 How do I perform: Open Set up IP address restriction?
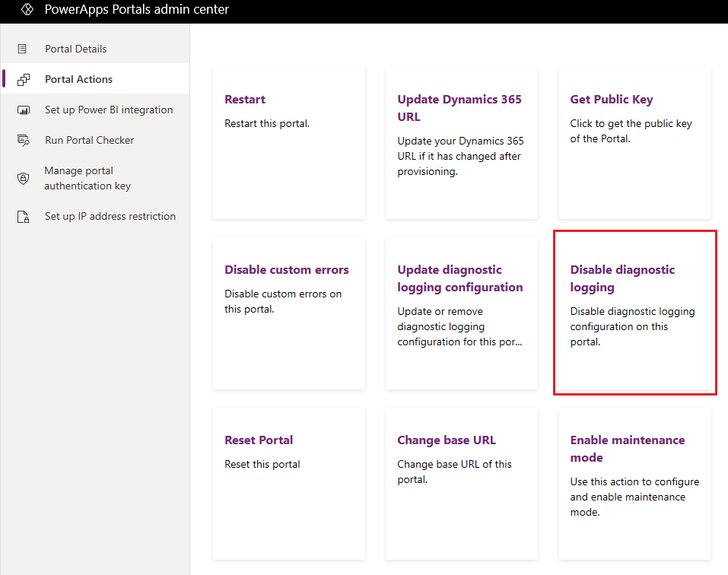point(95,216)
